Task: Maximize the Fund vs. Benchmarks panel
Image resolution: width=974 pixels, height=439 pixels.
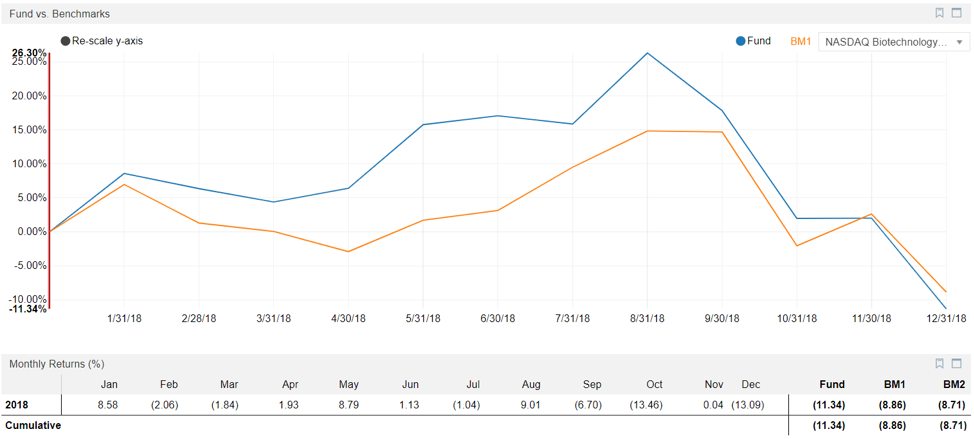Action: coord(957,14)
